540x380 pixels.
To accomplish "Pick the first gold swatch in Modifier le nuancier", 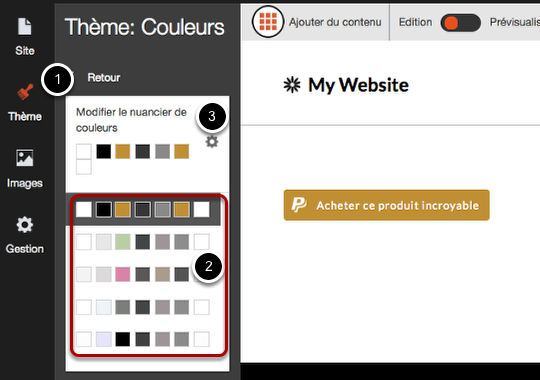I will click(x=123, y=151).
